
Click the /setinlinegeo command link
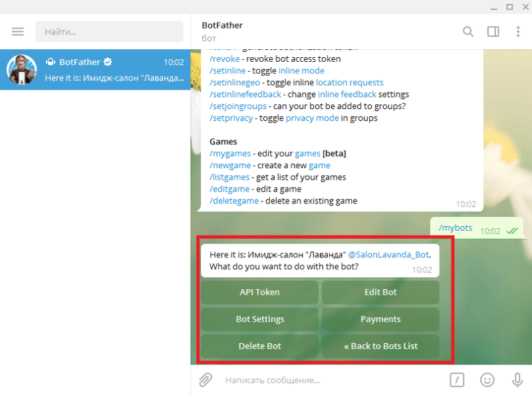235,82
